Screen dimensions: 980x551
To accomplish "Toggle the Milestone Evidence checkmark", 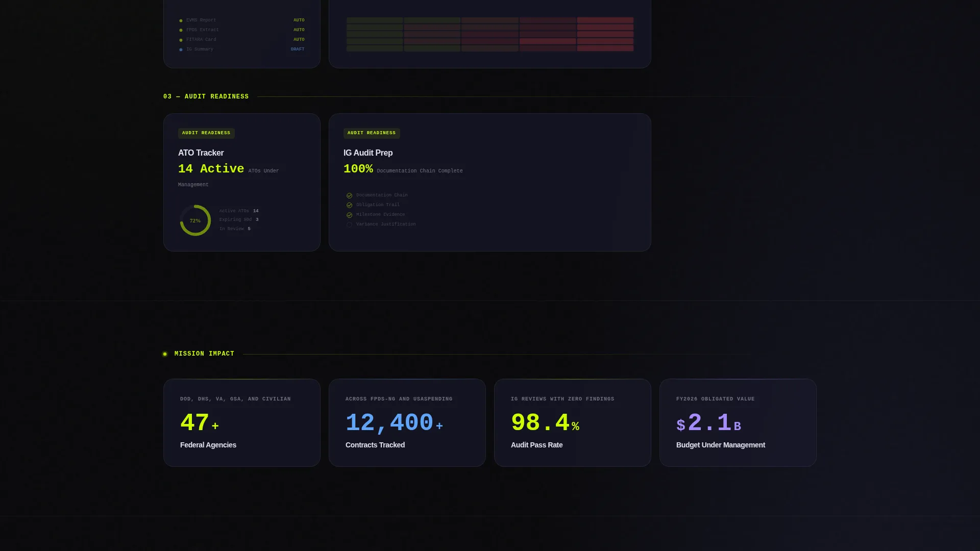I will coord(349,215).
